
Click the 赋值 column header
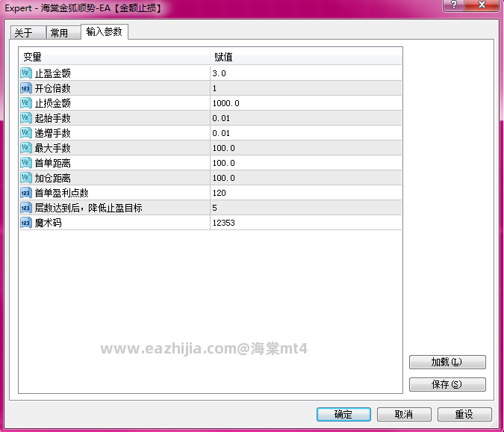click(305, 57)
